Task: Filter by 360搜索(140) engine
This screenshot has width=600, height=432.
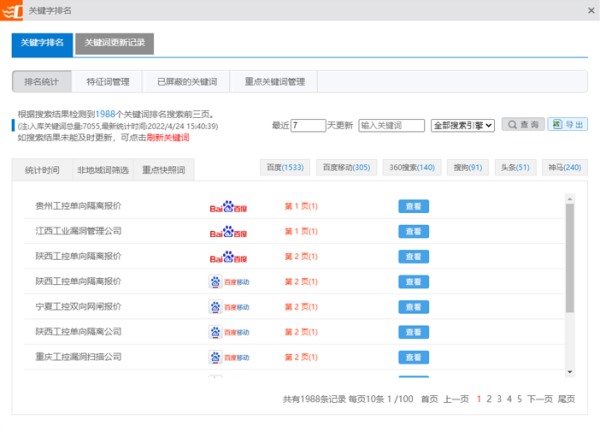Action: click(x=412, y=168)
